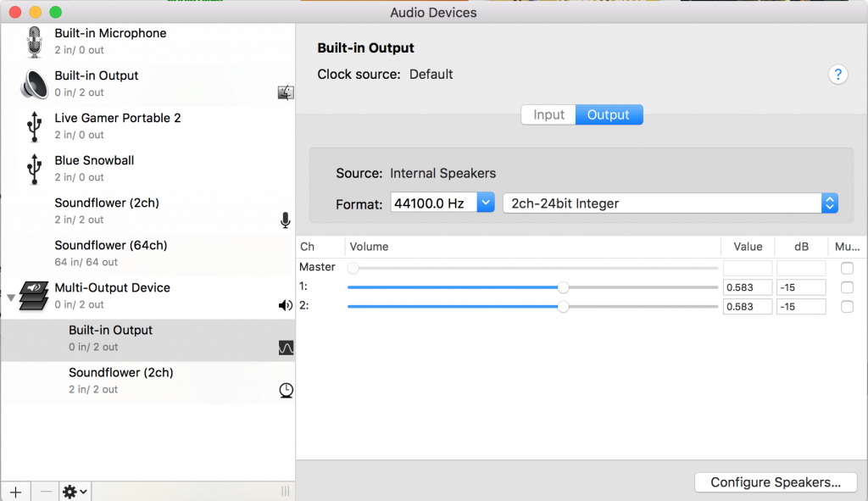
Task: Click the Master dB field
Action: pyautogui.click(x=801, y=269)
